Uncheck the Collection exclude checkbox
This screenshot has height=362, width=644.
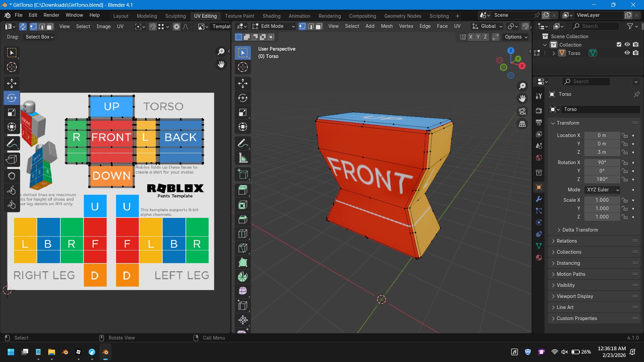[619, 45]
